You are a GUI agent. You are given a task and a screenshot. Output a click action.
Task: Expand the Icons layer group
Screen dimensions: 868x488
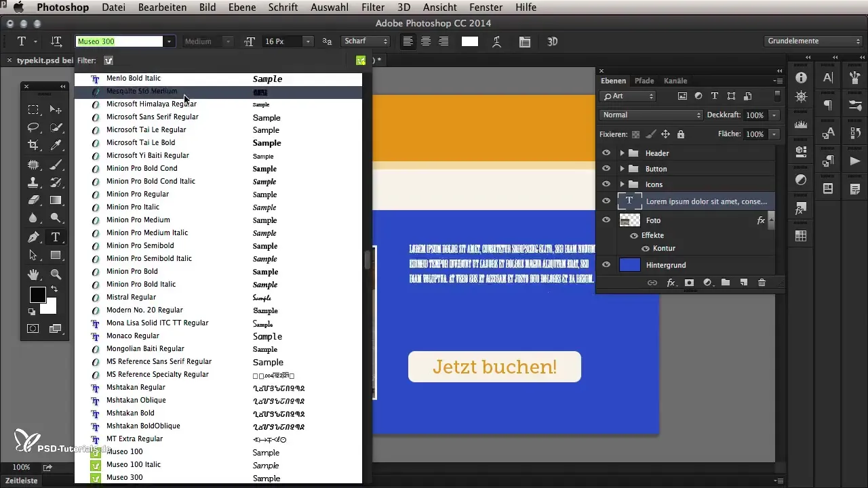click(x=622, y=184)
